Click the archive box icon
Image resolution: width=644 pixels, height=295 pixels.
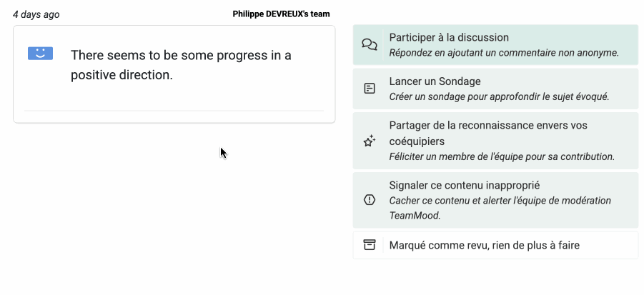pos(370,245)
